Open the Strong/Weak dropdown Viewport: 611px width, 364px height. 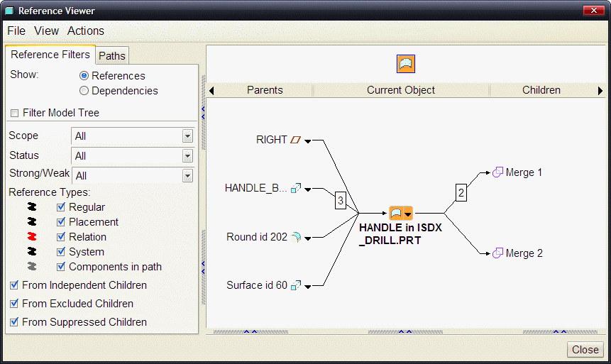pyautogui.click(x=187, y=176)
